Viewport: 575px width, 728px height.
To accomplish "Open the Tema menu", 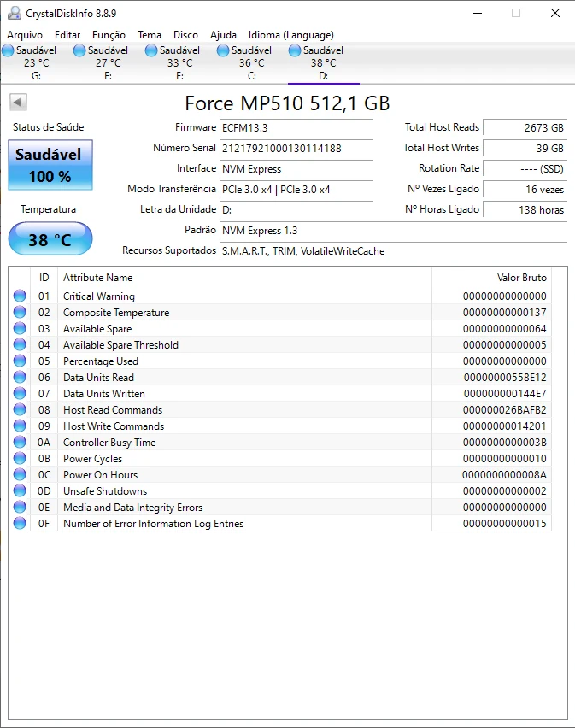I will (x=150, y=35).
